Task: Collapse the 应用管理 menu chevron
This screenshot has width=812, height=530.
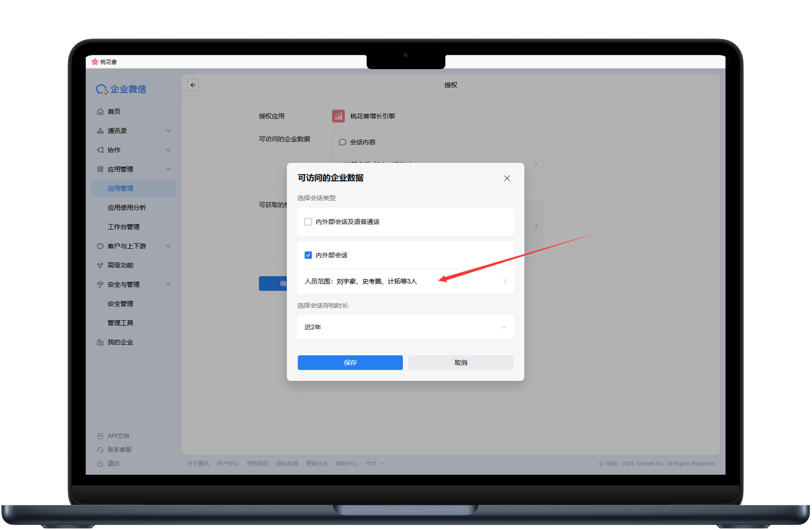Action: [168, 169]
